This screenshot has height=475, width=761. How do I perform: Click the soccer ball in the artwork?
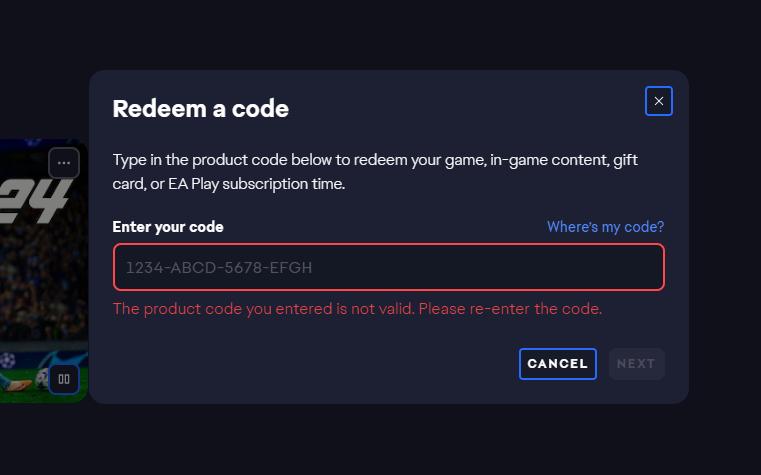pyautogui.click(x=42, y=379)
